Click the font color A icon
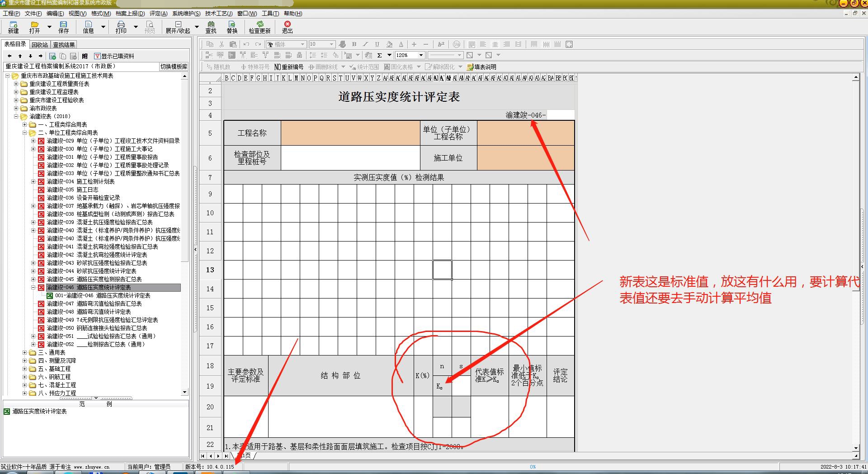The height and width of the screenshot is (474, 868). click(401, 44)
